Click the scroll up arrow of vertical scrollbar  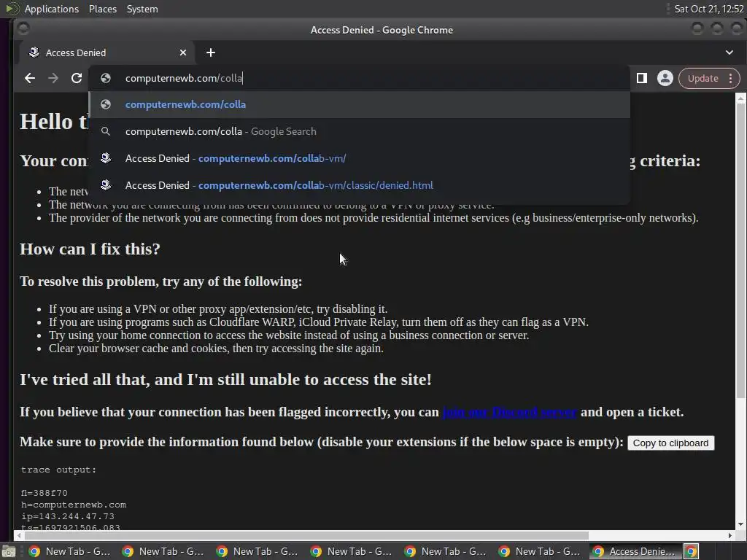click(x=740, y=98)
